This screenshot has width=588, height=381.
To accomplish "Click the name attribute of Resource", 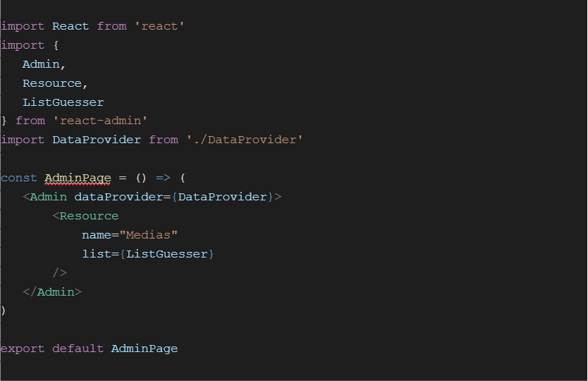I will pos(96,235).
